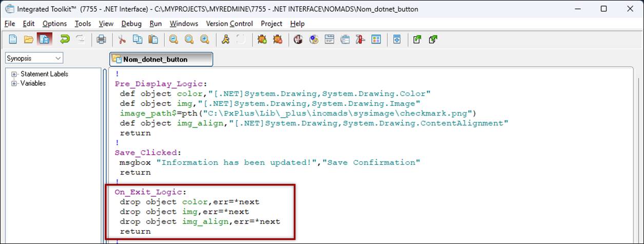Click the green Undo arrow icon
Image resolution: width=644 pixels, height=244 pixels.
click(65, 39)
